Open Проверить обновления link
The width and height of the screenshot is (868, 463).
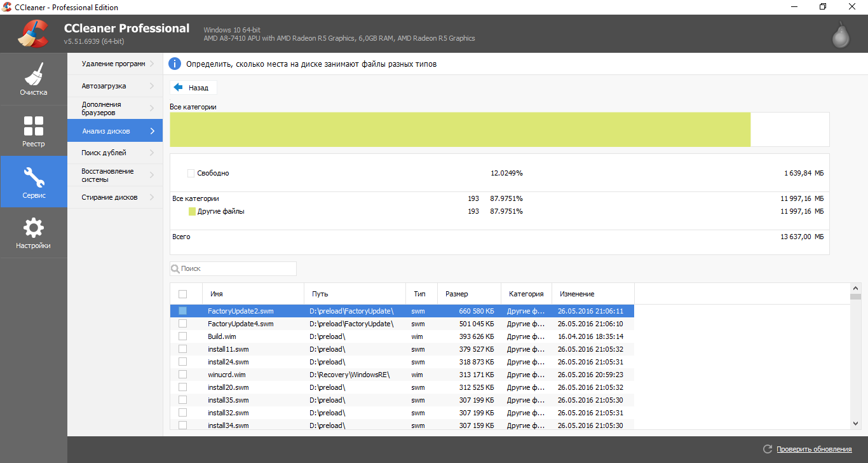point(814,449)
